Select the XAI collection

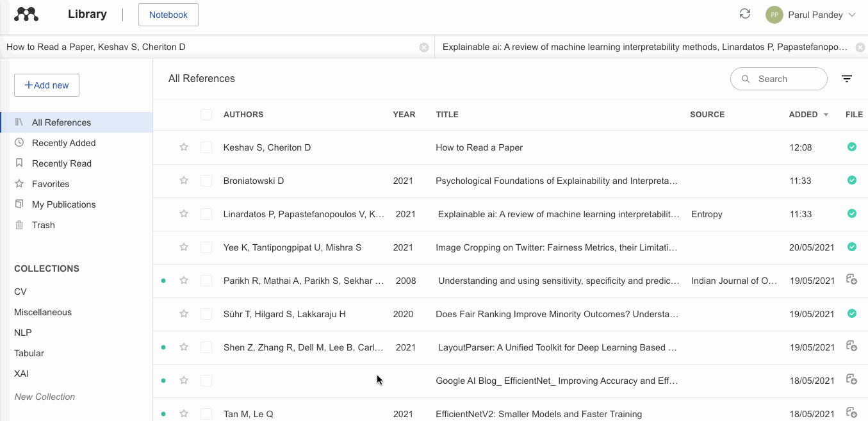[x=21, y=374]
